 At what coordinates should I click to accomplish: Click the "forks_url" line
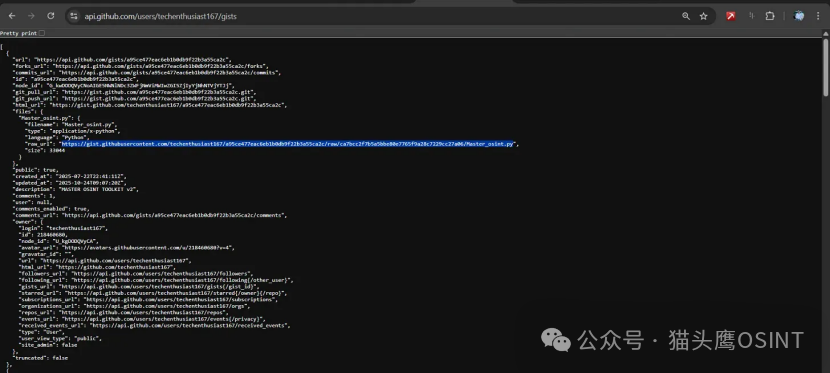[x=140, y=66]
